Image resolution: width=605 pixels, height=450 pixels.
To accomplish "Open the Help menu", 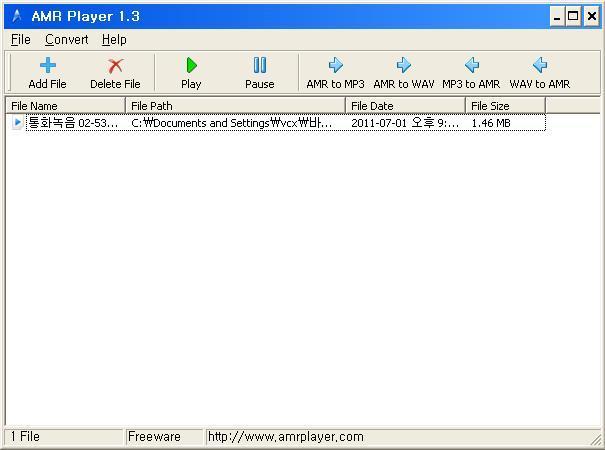I will (x=114, y=39).
